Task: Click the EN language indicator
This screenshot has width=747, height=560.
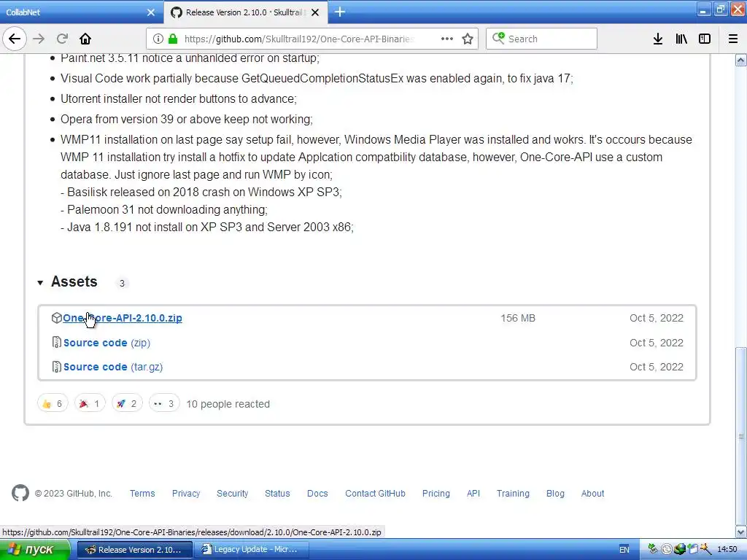Action: click(x=624, y=550)
